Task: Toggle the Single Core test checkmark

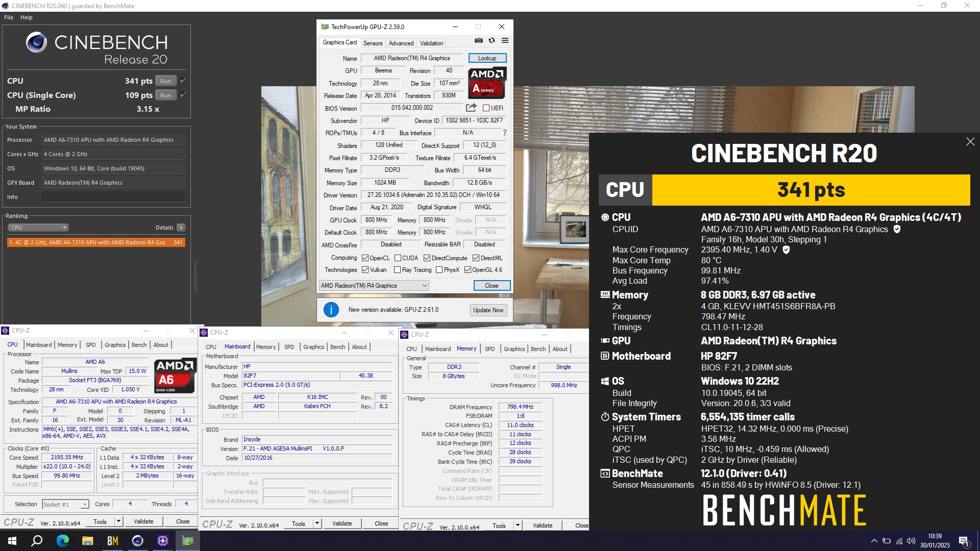Action: click(183, 95)
